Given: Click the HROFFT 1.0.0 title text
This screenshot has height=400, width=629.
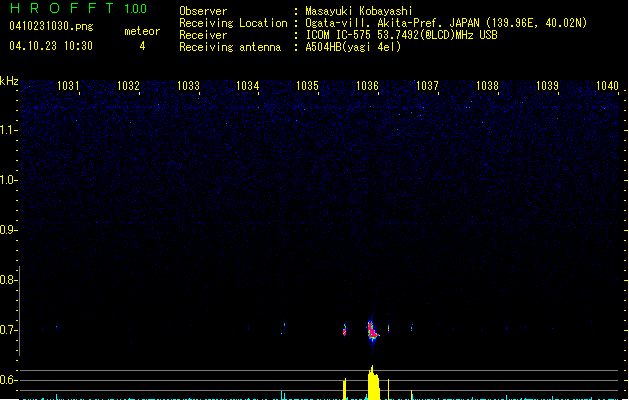Looking at the screenshot, I should coord(78,8).
